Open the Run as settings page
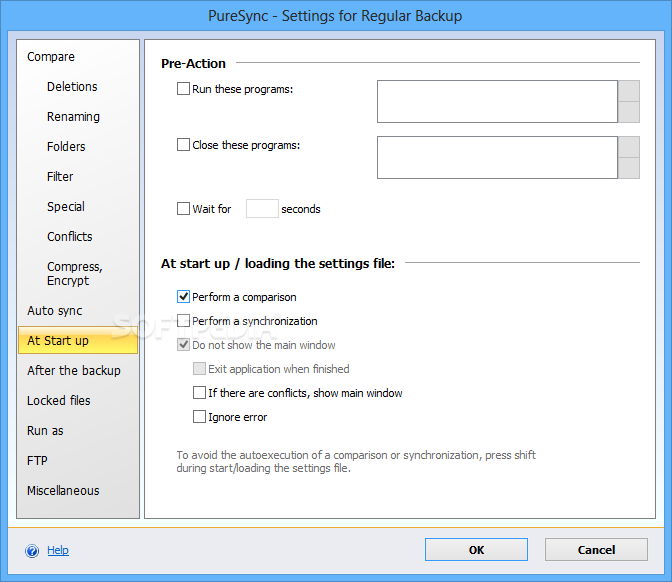 (x=45, y=431)
